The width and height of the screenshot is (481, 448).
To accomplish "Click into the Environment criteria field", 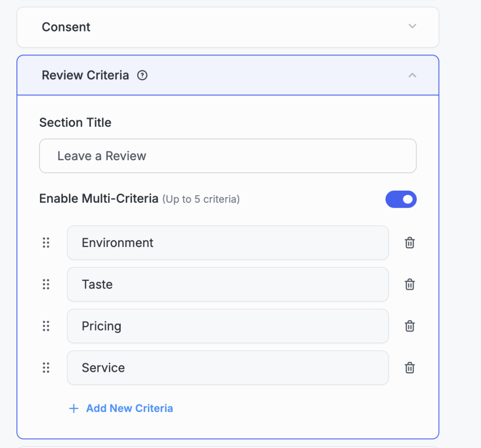I will (228, 243).
